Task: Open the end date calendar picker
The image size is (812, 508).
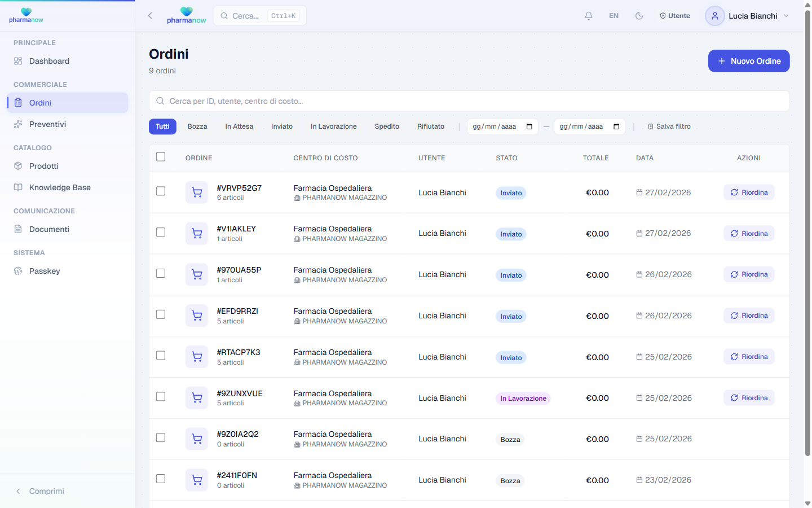Action: pos(616,126)
